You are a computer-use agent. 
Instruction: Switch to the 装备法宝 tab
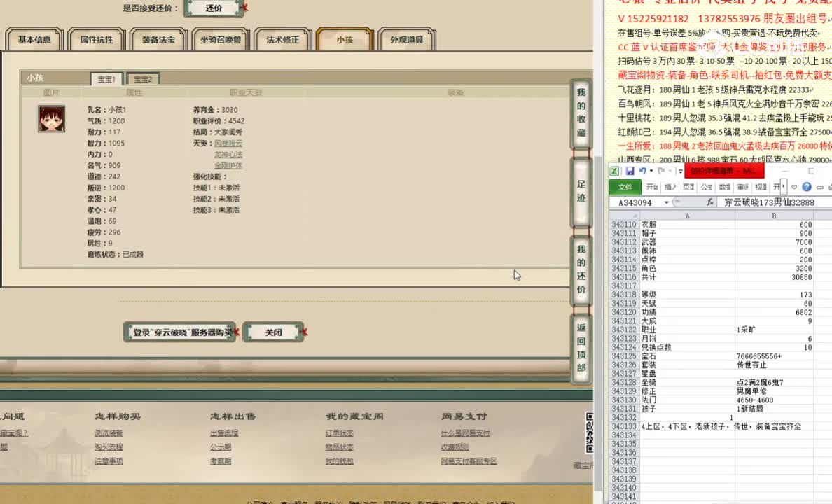(158, 40)
